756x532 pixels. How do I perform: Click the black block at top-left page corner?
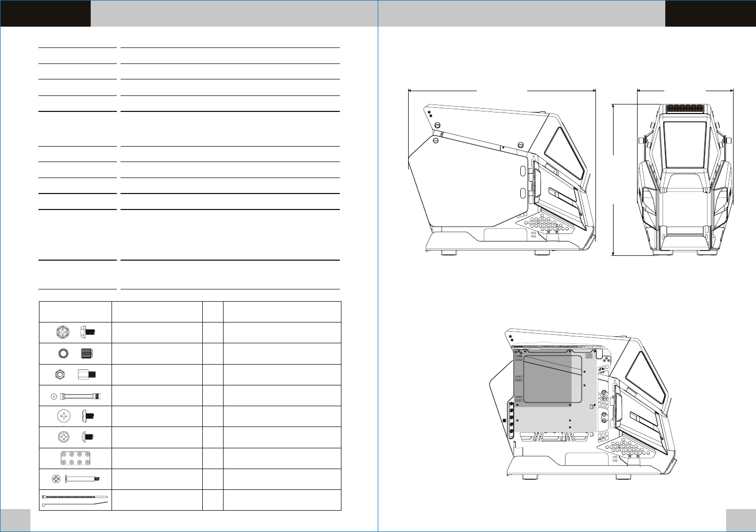45,13
